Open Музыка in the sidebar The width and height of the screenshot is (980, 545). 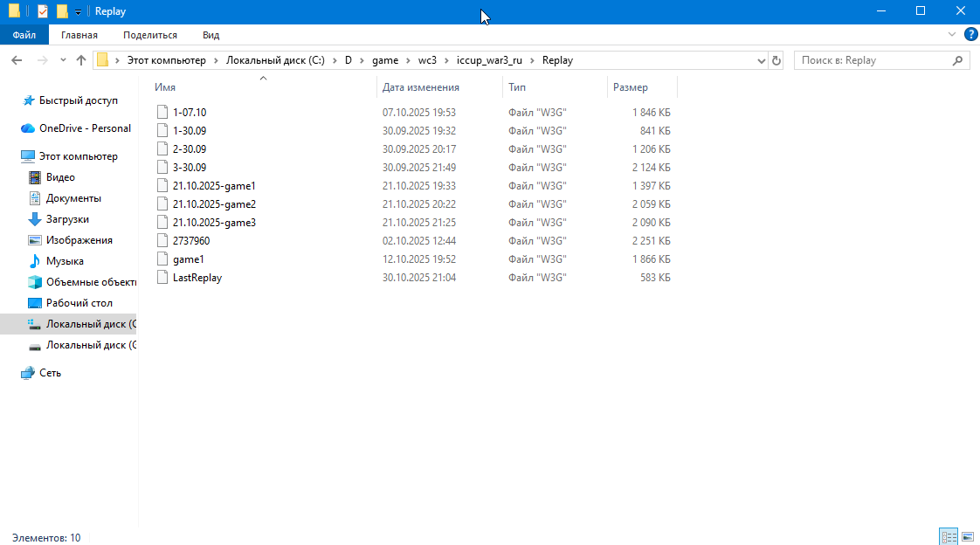[65, 261]
